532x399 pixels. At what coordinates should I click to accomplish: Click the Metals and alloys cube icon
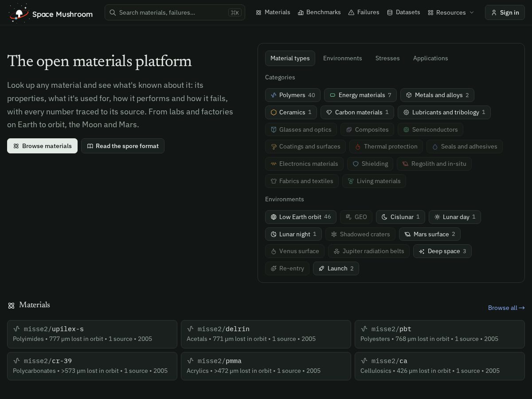(x=409, y=95)
